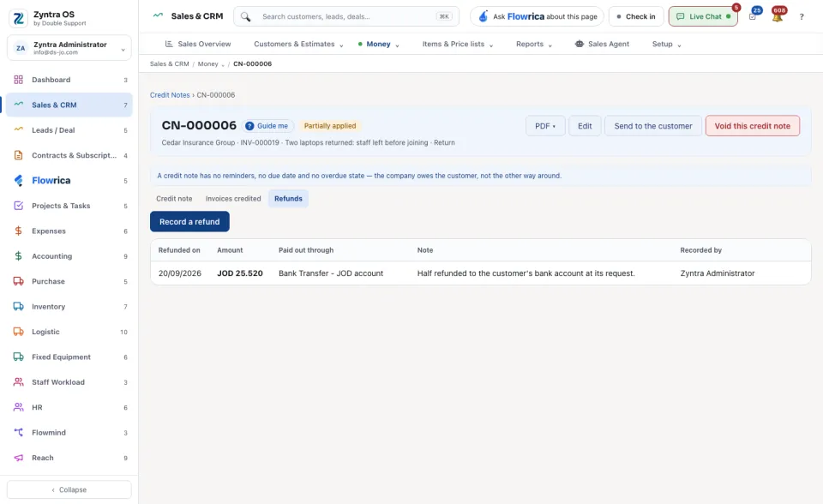
Task: Collapse the sidebar
Action: tap(69, 489)
